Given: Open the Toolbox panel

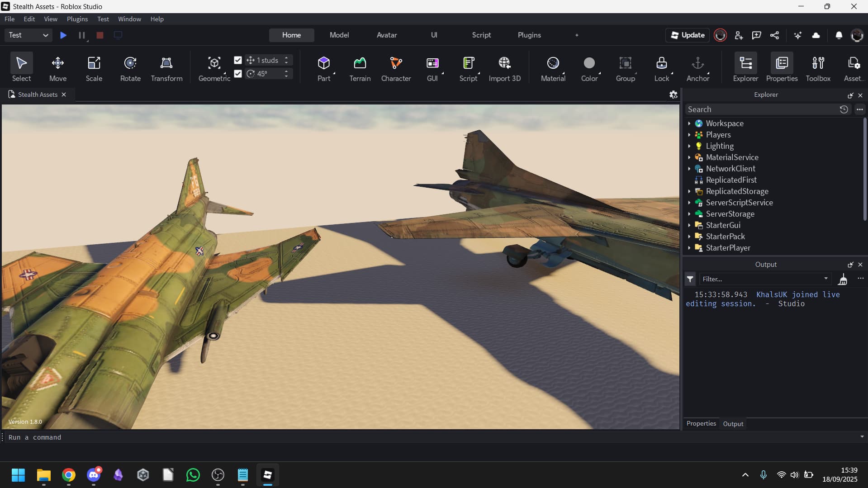Looking at the screenshot, I should click(818, 68).
